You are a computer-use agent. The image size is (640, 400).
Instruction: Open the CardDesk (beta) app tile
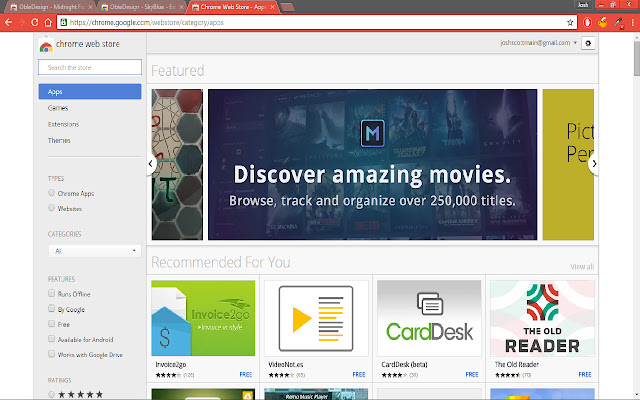(x=428, y=327)
